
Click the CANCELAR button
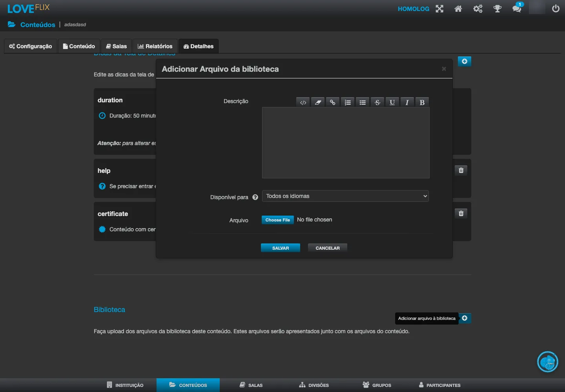[328, 248]
